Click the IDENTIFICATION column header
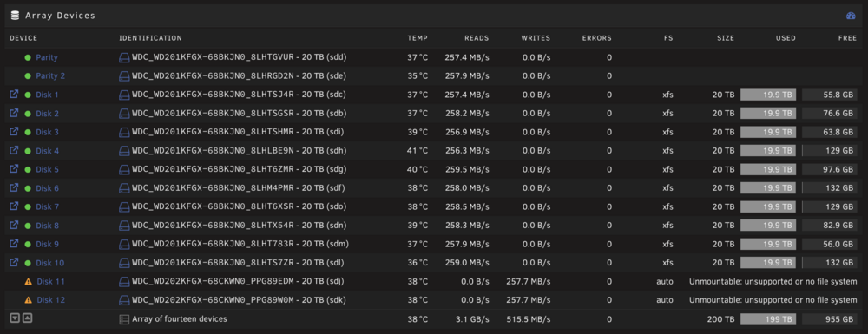The height and width of the screenshot is (334, 868). (150, 38)
